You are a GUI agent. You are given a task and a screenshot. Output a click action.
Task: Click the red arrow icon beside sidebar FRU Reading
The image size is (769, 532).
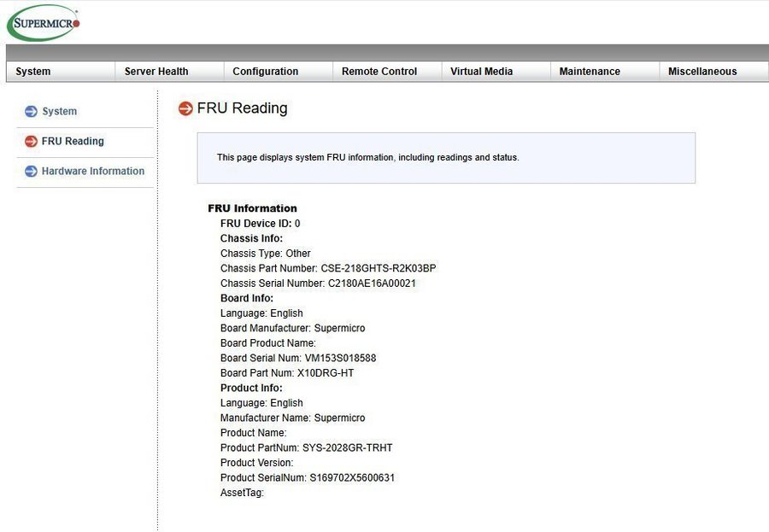pyautogui.click(x=31, y=142)
